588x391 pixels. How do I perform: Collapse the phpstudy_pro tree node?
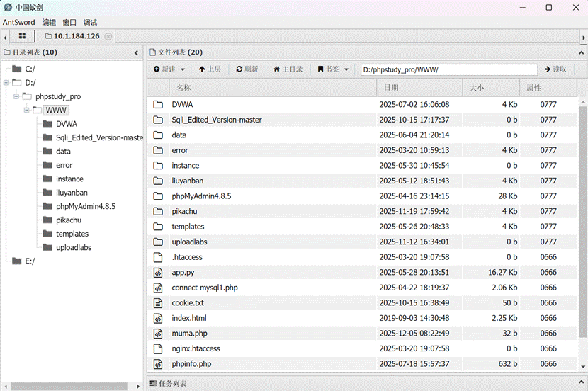(16, 96)
